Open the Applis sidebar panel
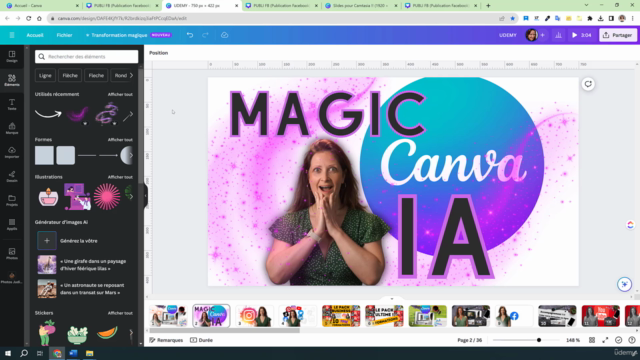 tap(12, 224)
